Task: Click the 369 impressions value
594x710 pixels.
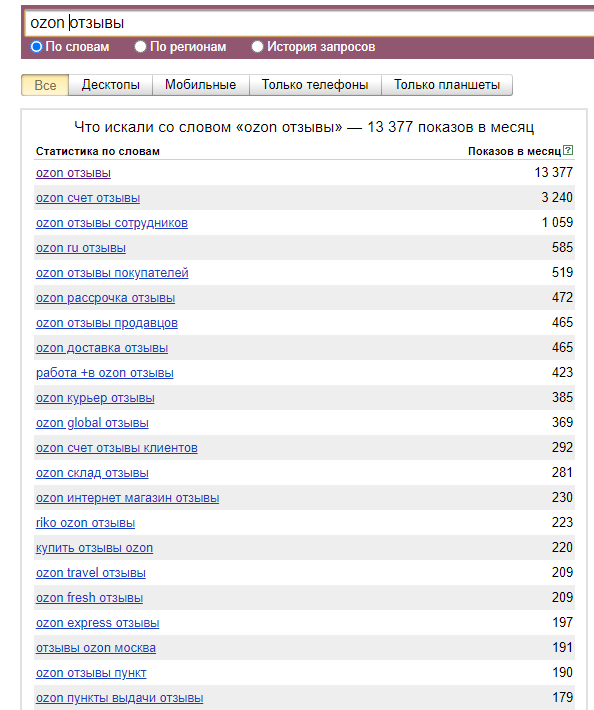Action: tap(563, 422)
